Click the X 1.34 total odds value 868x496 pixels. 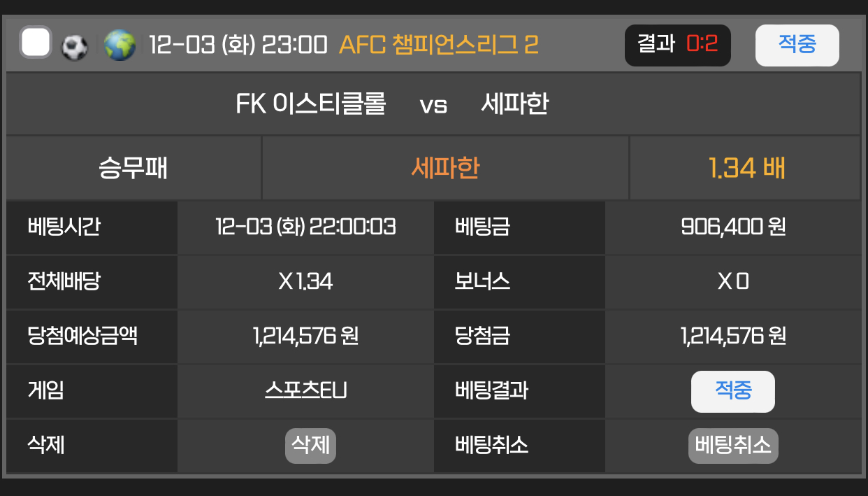click(305, 282)
